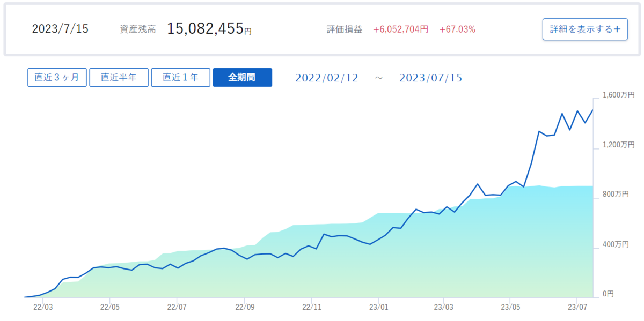Click the valuation gain +6,052,704円

[x=401, y=29]
